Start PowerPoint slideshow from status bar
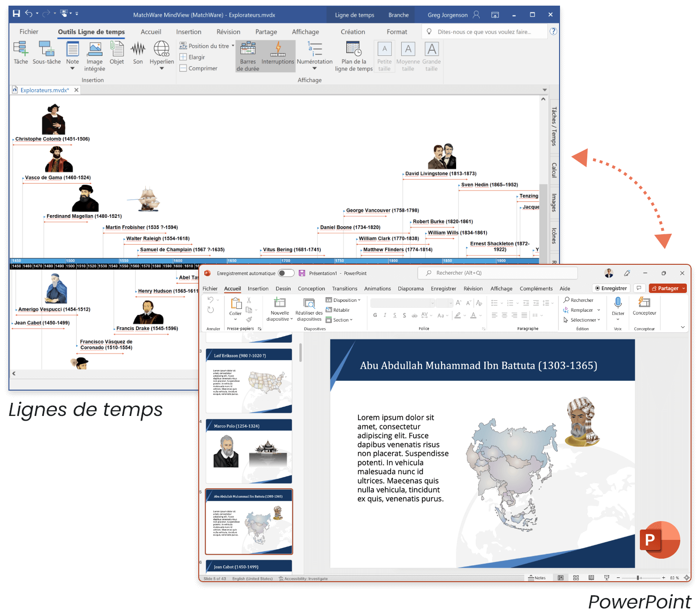This screenshot has width=700, height=615. pyautogui.click(x=607, y=578)
